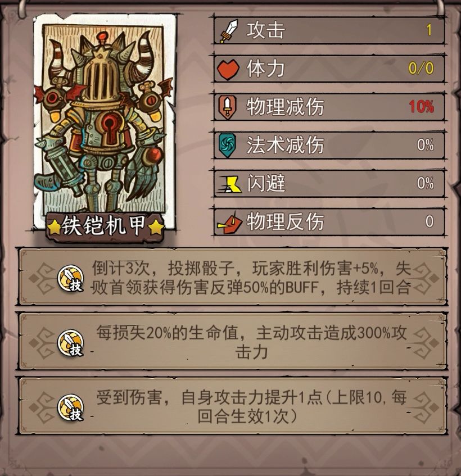The image size is (461, 476).
Task: Click the red 10% physical reduction value
Action: pyautogui.click(x=421, y=107)
